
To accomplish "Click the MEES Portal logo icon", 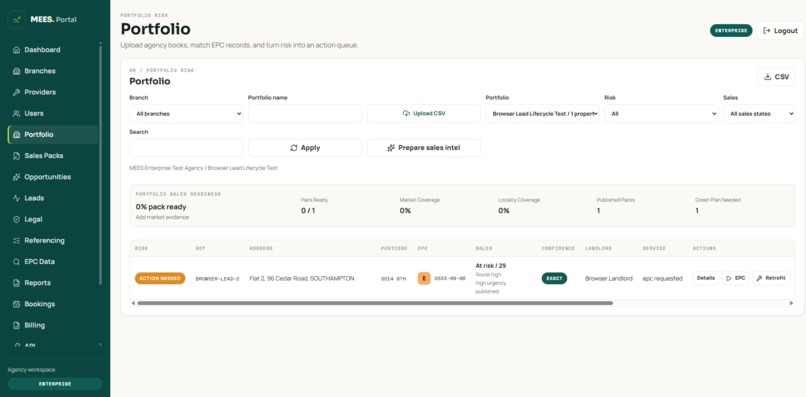I will coord(16,20).
